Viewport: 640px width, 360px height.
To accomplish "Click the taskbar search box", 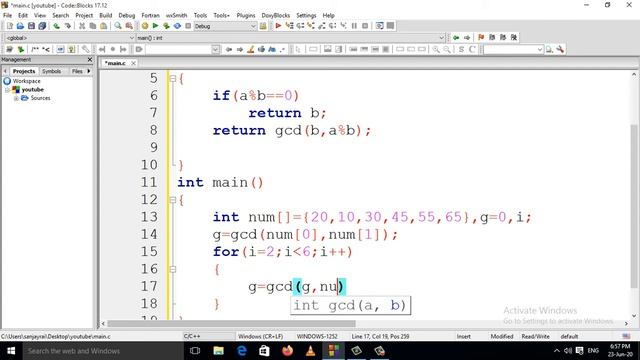I will [x=103, y=351].
